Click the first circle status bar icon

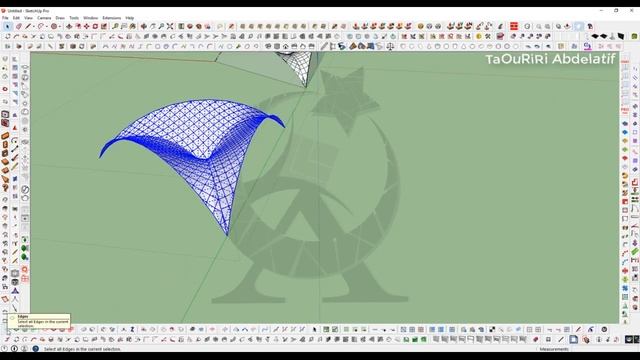[x=5, y=349]
